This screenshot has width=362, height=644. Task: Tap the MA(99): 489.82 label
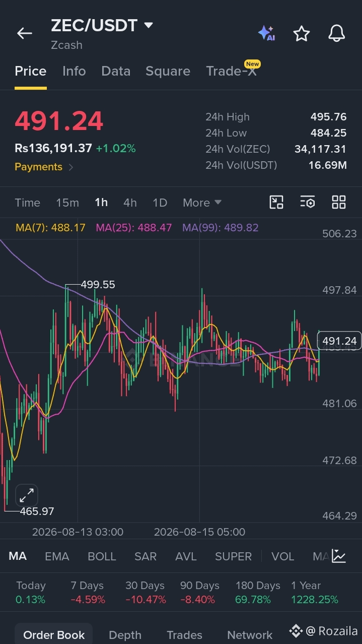click(220, 227)
